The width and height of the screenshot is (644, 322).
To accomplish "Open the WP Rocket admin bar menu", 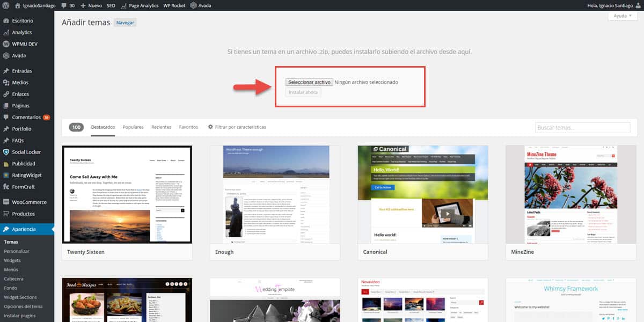I will 174,5.
